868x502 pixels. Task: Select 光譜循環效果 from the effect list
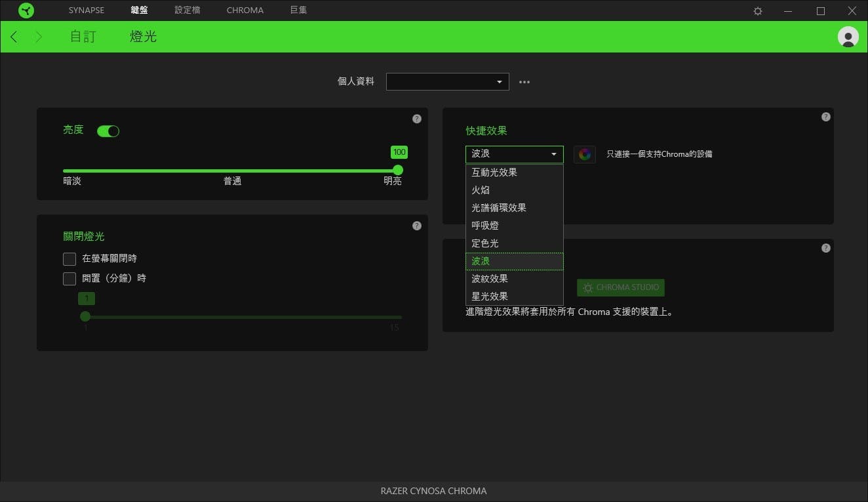[515, 208]
